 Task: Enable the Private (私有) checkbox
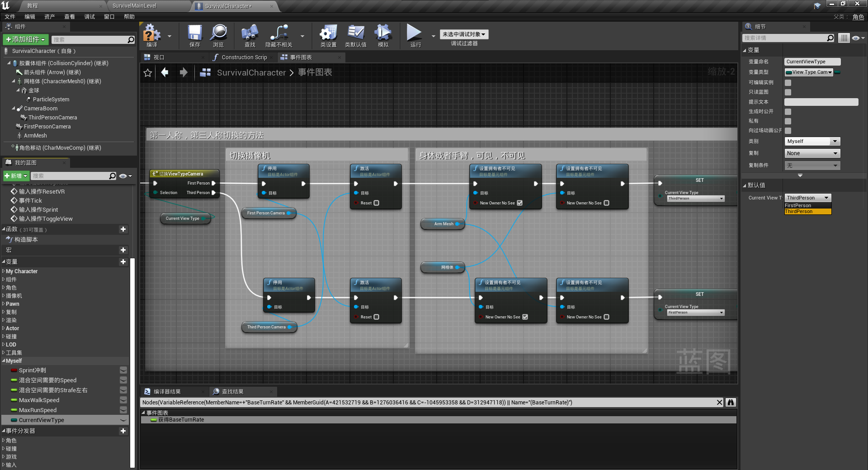pos(788,121)
